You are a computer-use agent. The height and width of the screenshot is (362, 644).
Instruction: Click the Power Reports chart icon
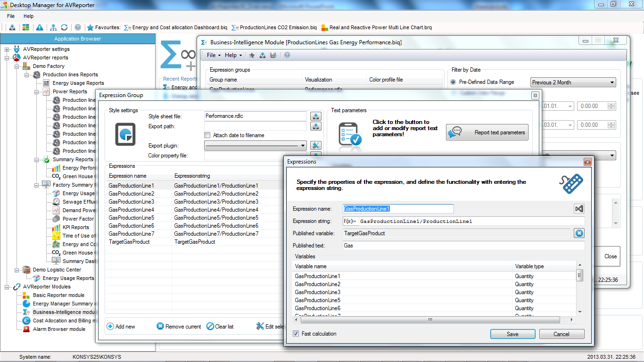(x=46, y=91)
